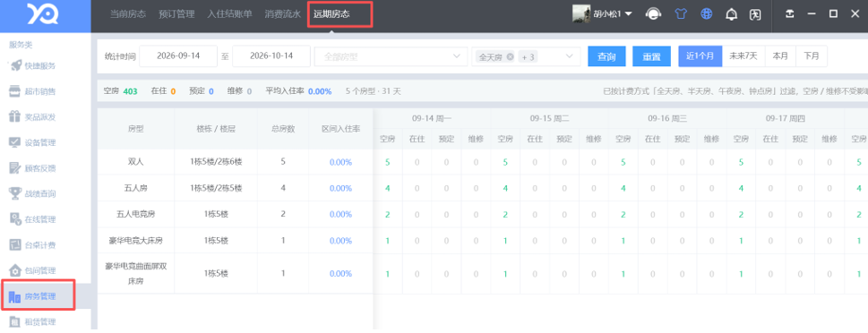
Task: Select the 双人 room type row
Action: (x=135, y=162)
